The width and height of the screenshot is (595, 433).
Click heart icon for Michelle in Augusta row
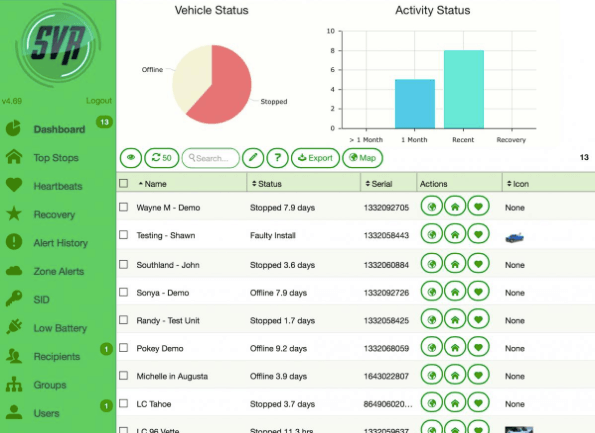point(479,375)
